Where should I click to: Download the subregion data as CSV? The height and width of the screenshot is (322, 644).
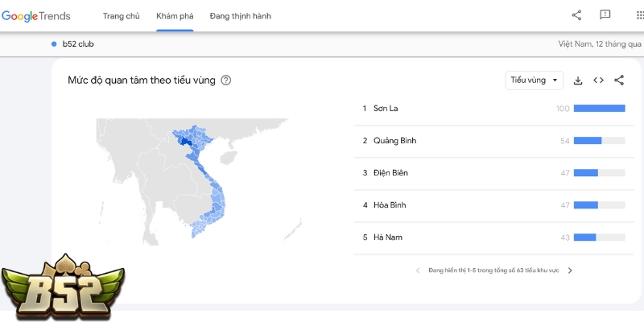tap(578, 80)
